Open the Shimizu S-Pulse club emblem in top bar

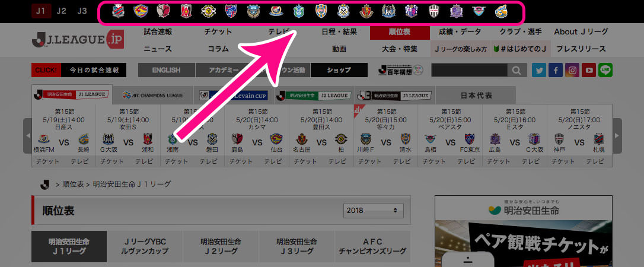coord(321,11)
